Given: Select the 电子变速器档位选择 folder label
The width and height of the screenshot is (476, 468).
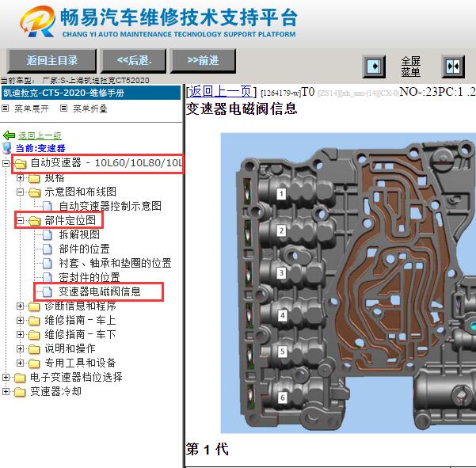Looking at the screenshot, I should (76, 377).
